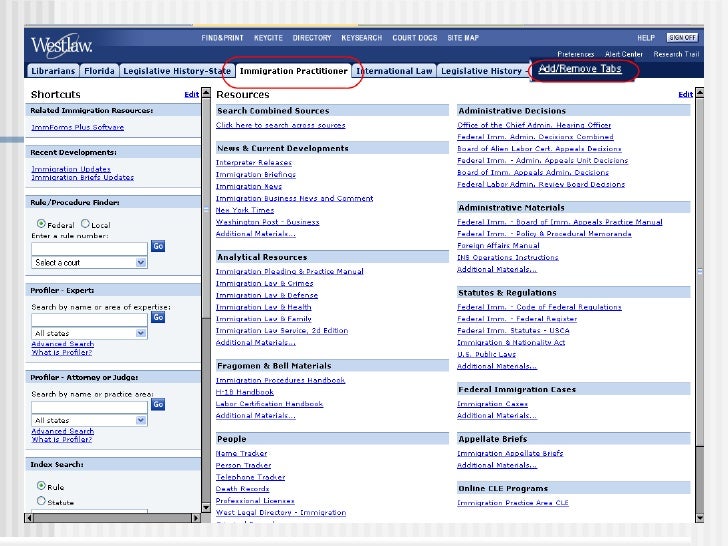
Task: Open Immigration Practice Area CLE link
Action: (x=513, y=502)
